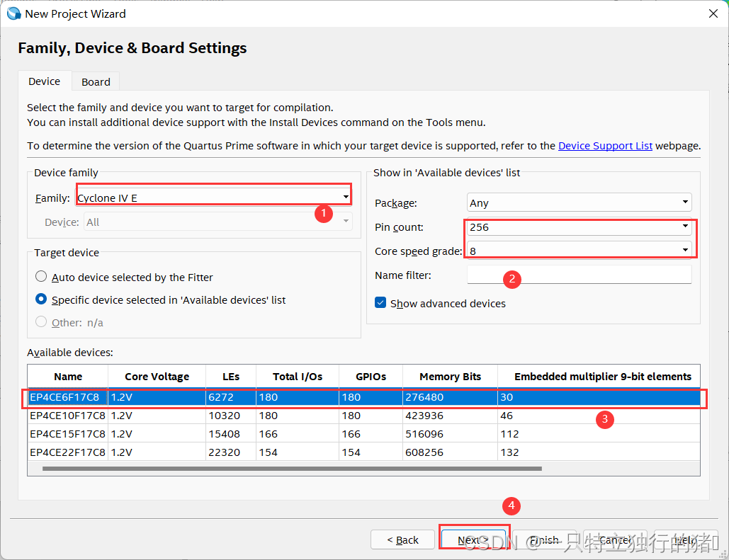Image resolution: width=729 pixels, height=560 pixels.
Task: Click the LEs value 22320
Action: (224, 452)
